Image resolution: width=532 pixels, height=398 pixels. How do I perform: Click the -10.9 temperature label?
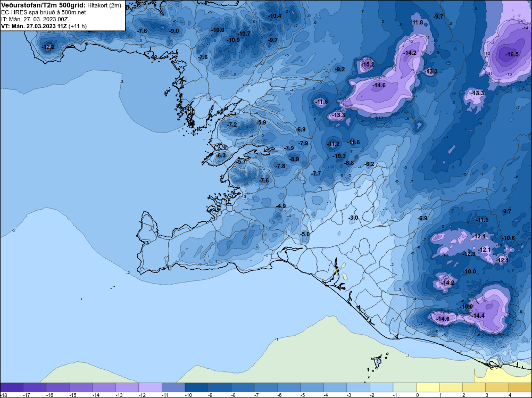pos(234,40)
